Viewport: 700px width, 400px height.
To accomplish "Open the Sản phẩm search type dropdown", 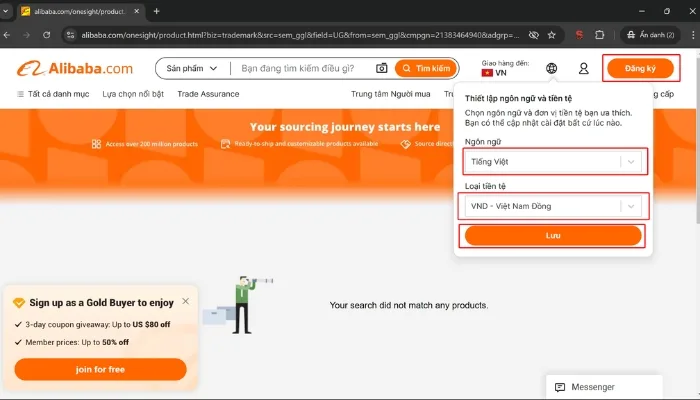I will pyautogui.click(x=192, y=68).
